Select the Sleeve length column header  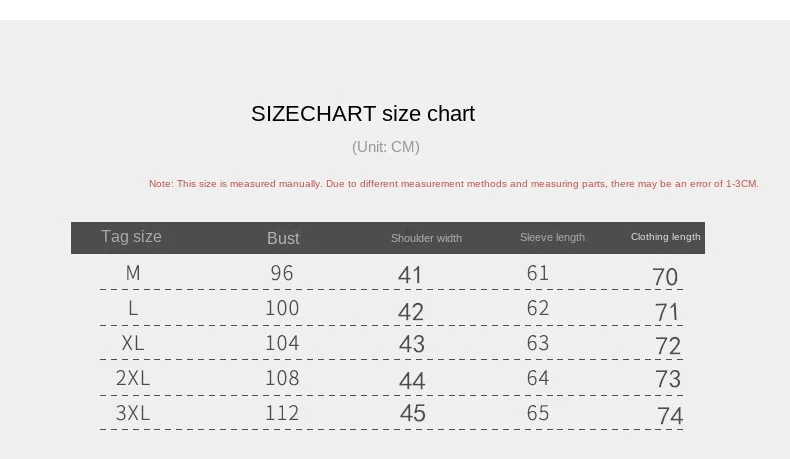pyautogui.click(x=552, y=237)
